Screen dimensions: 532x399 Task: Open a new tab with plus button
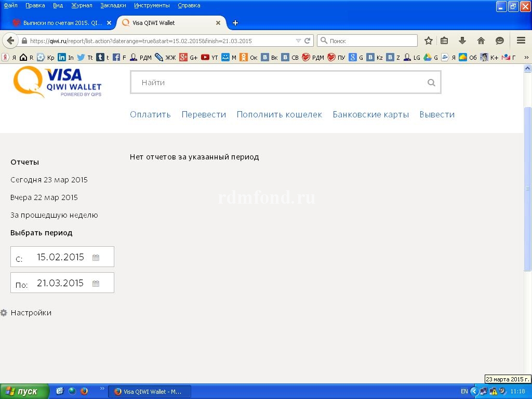point(235,23)
